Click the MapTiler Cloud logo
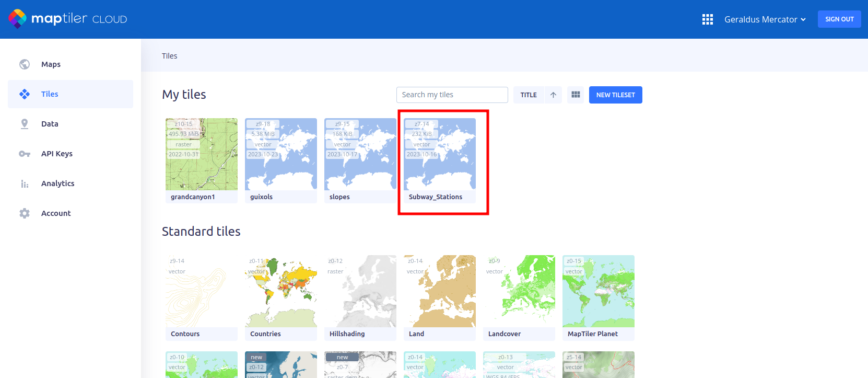This screenshot has height=378, width=868. click(x=68, y=19)
